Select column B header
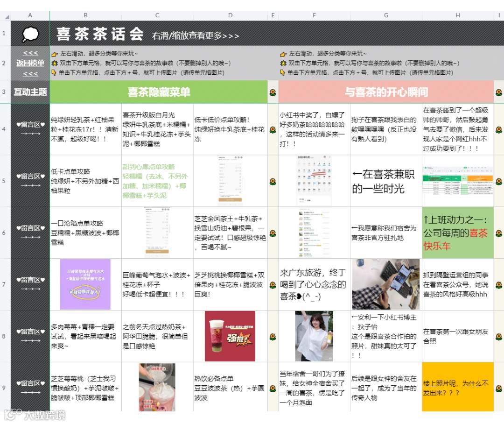The width and height of the screenshot is (504, 424). click(x=86, y=15)
